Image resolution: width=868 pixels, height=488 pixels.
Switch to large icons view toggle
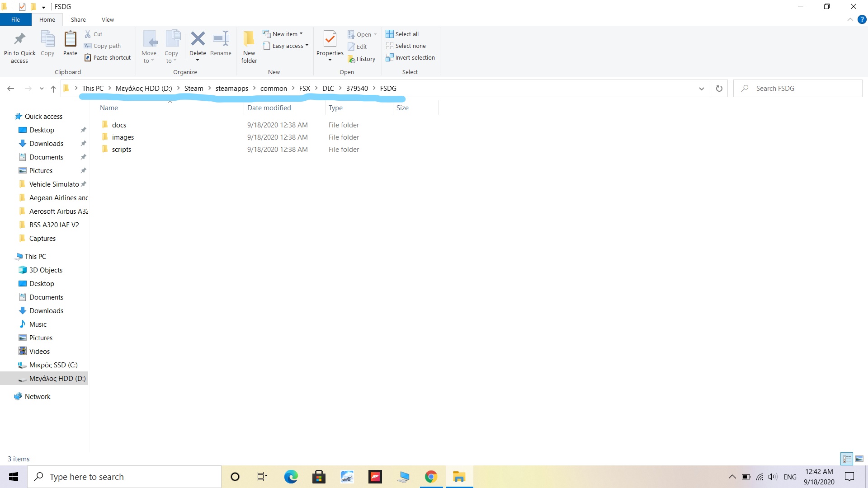tap(859, 459)
